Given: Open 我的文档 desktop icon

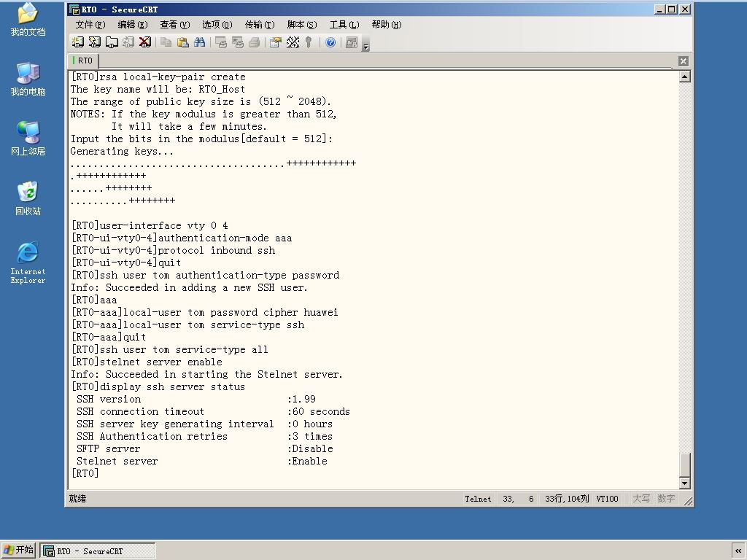Looking at the screenshot, I should point(28,20).
